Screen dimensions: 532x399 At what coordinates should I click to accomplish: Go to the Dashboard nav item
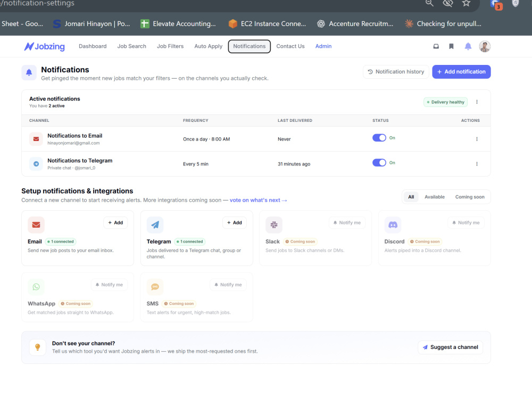coord(93,46)
